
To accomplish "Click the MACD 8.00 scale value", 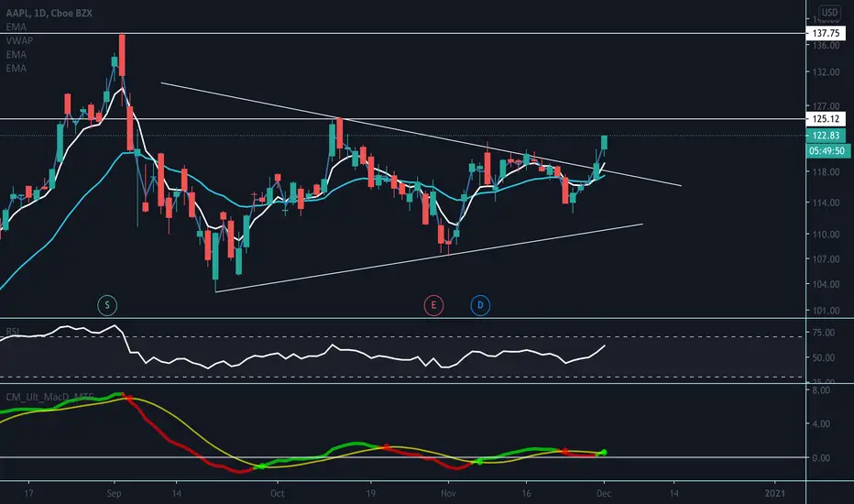I will [x=821, y=390].
